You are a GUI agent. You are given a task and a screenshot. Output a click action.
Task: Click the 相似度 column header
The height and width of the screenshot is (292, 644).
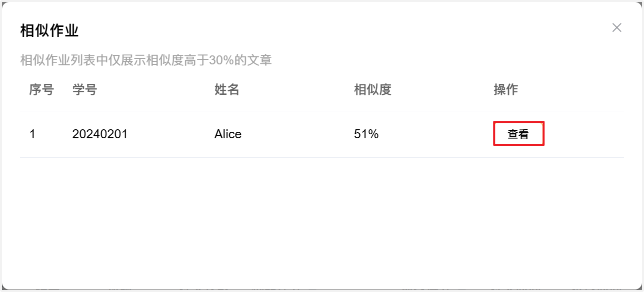(372, 90)
